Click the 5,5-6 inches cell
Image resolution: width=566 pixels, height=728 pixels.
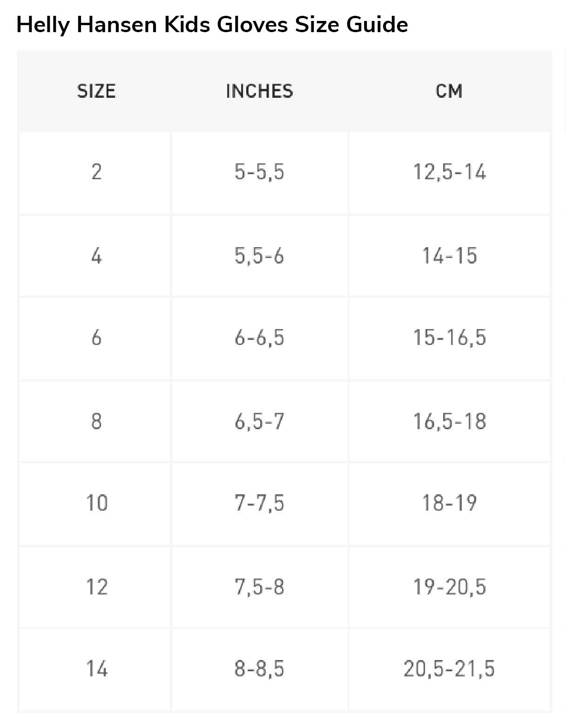[260, 256]
